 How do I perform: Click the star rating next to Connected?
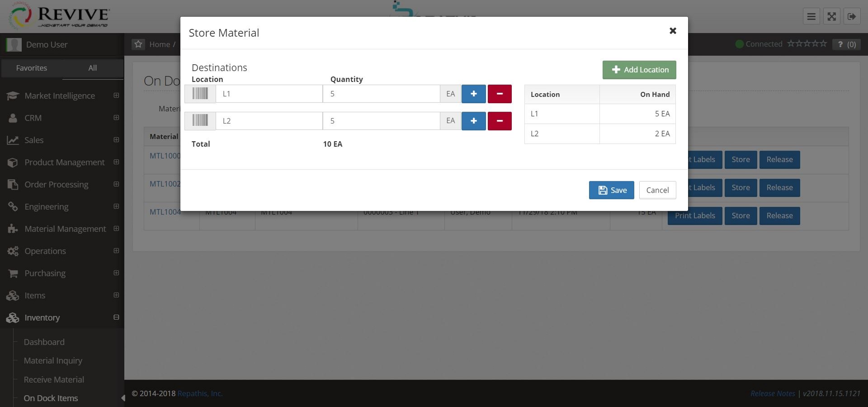tap(807, 43)
